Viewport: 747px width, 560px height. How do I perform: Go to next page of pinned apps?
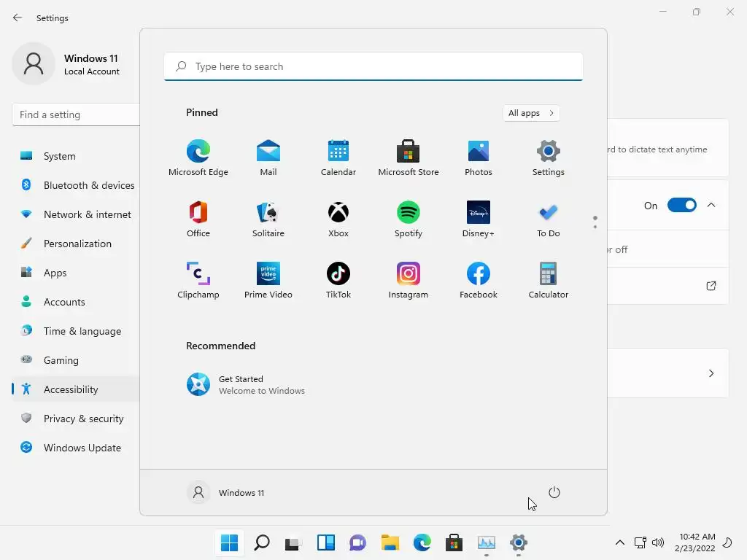595,227
